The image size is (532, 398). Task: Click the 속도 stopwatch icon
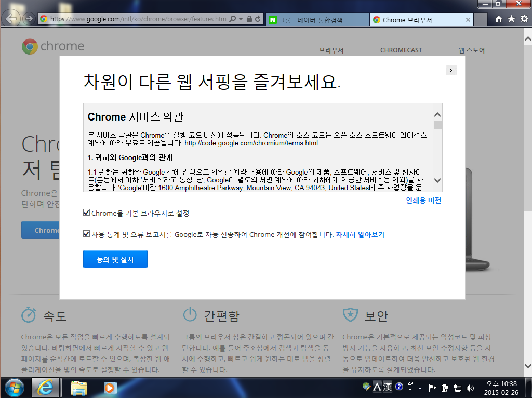point(29,314)
